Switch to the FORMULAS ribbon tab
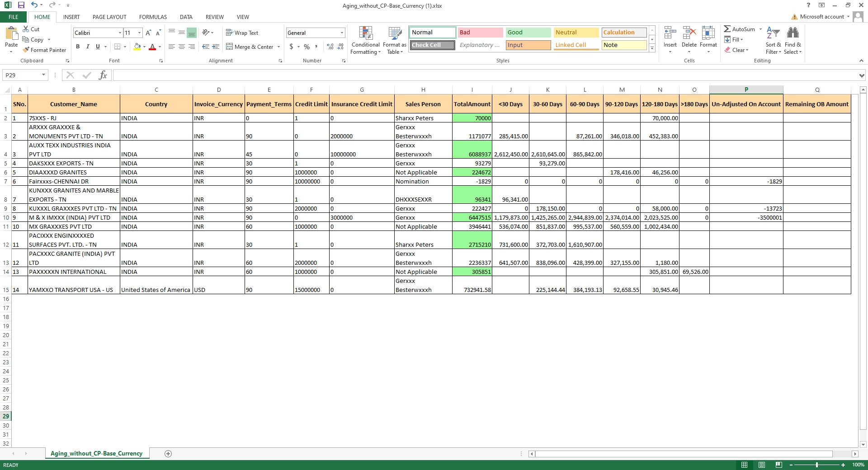Image resolution: width=868 pixels, height=470 pixels. pos(153,17)
